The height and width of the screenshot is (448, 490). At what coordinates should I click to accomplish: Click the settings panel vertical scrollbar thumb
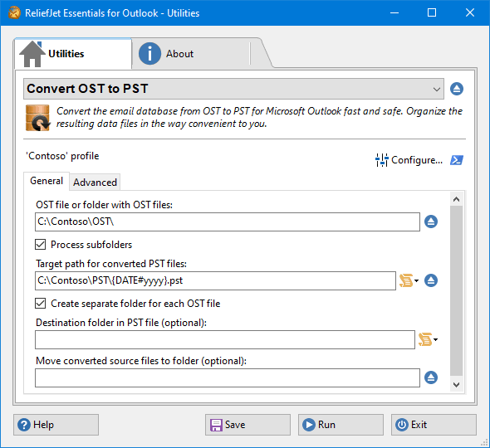[456, 291]
